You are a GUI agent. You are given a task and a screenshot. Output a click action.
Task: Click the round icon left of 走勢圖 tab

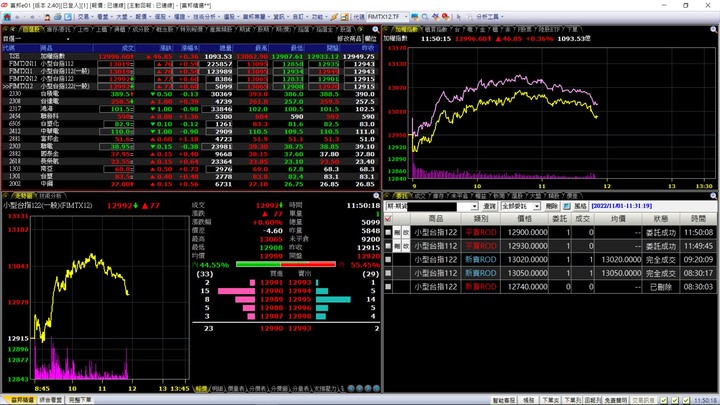pyautogui.click(x=6, y=196)
